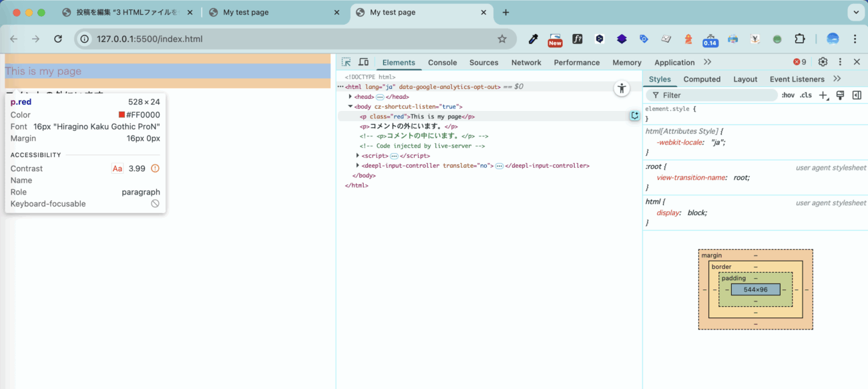
Task: Open the Computed styles tab
Action: [x=702, y=79]
